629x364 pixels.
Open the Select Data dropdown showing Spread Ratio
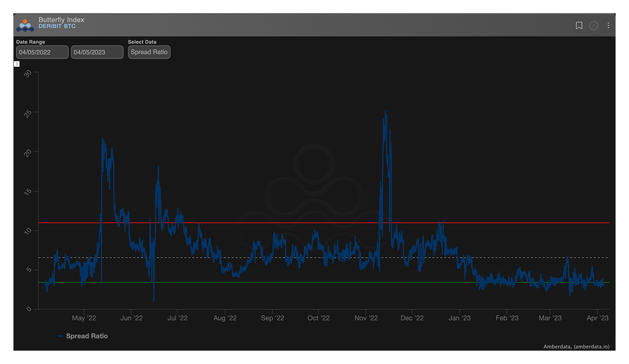coord(149,52)
